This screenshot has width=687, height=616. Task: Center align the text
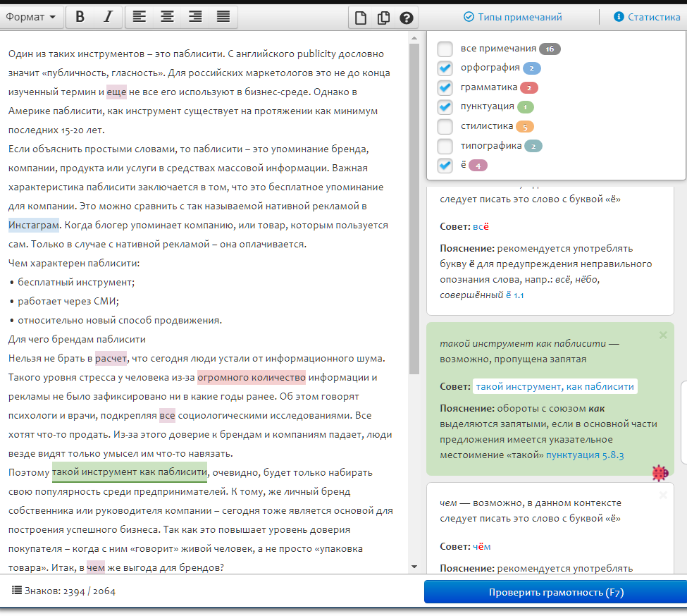[x=167, y=17]
